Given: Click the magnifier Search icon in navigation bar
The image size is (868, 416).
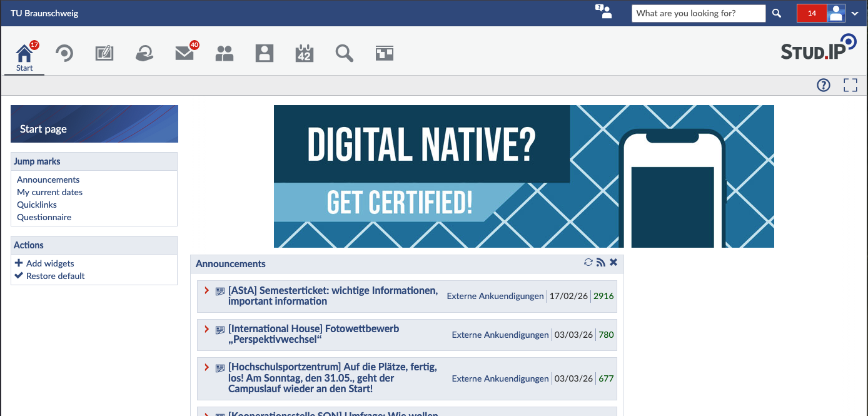Looking at the screenshot, I should (344, 54).
